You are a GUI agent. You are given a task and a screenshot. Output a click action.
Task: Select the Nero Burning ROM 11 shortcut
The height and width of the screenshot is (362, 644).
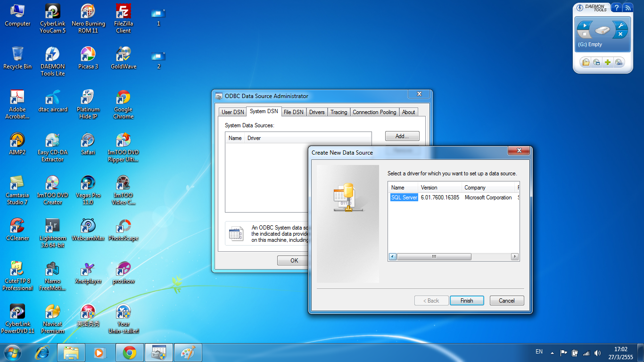point(88,19)
